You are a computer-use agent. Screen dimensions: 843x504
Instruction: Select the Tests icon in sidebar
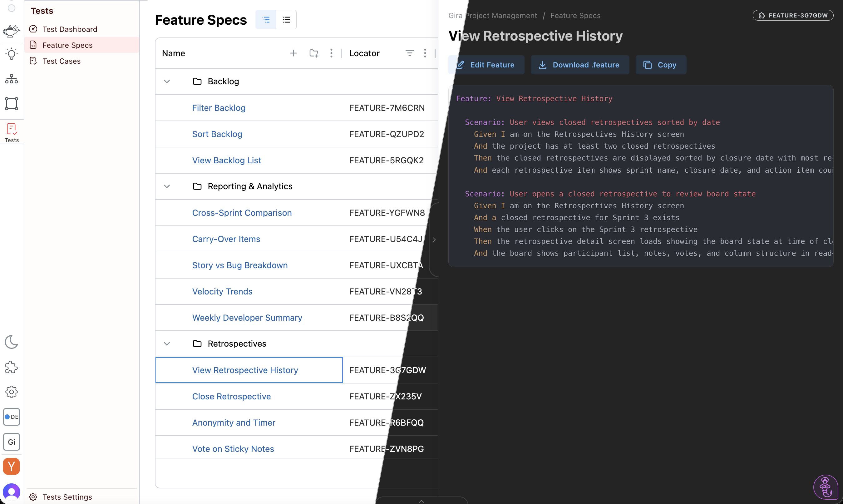[12, 132]
